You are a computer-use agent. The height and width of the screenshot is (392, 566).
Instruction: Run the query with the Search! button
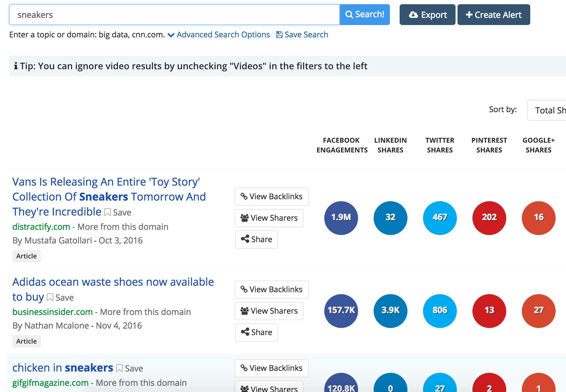(x=365, y=15)
